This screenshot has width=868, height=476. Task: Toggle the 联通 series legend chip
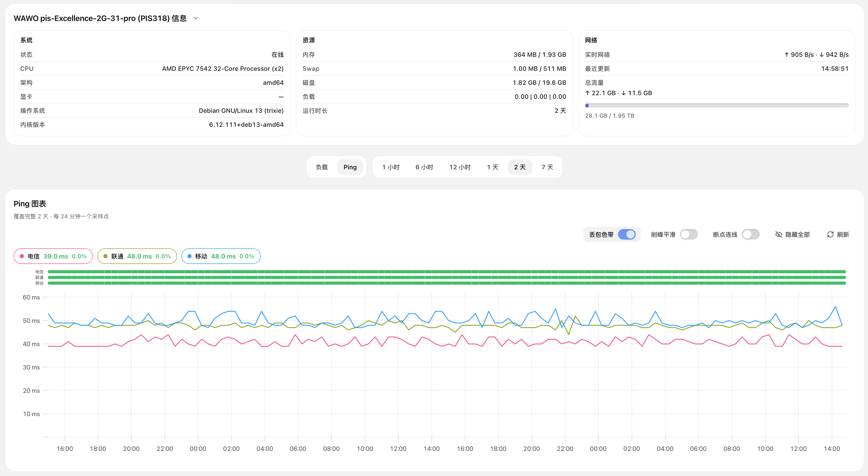(137, 256)
